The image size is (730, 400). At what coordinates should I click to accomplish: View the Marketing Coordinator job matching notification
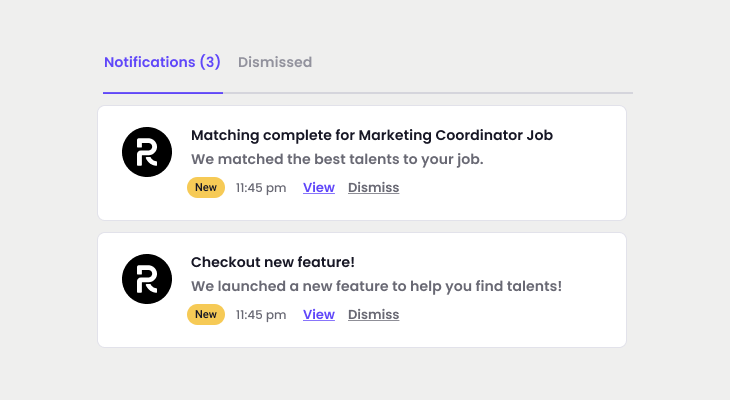(318, 188)
